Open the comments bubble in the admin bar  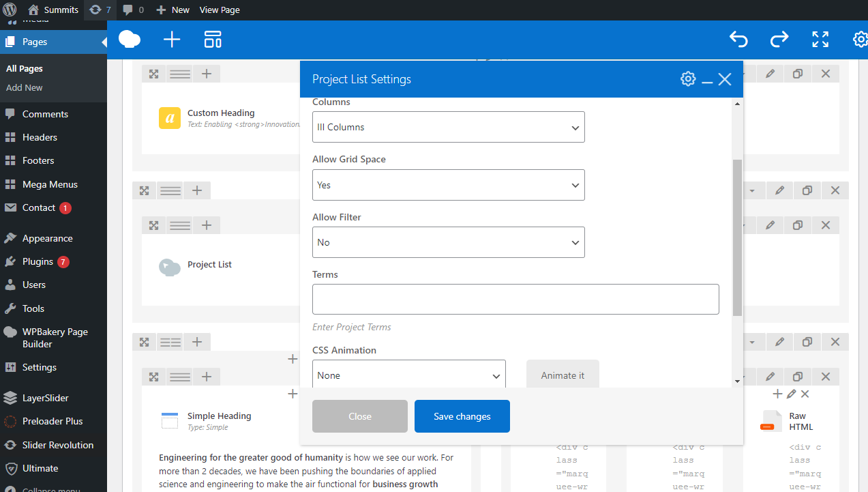(133, 10)
